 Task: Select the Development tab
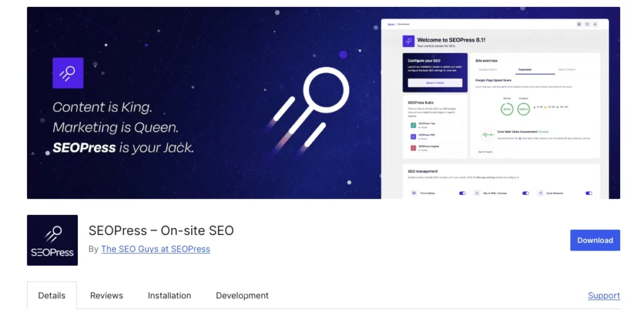click(242, 295)
